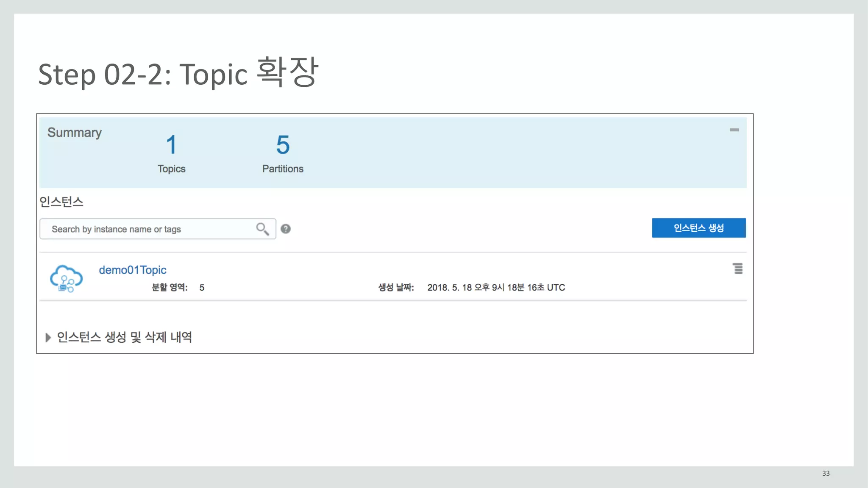Click the 인스턴스 section heading
The image size is (868, 488).
(61, 202)
